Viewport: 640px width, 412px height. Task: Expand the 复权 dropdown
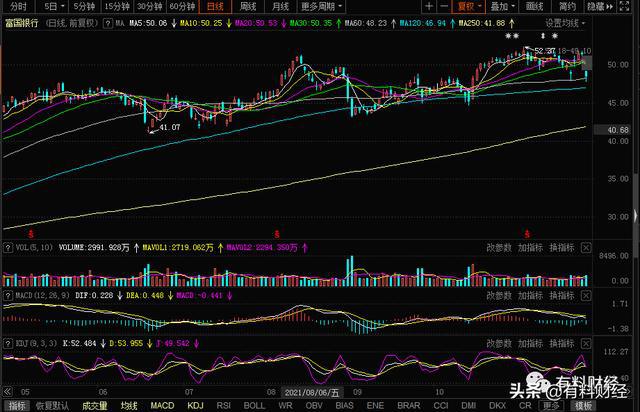tap(469, 7)
